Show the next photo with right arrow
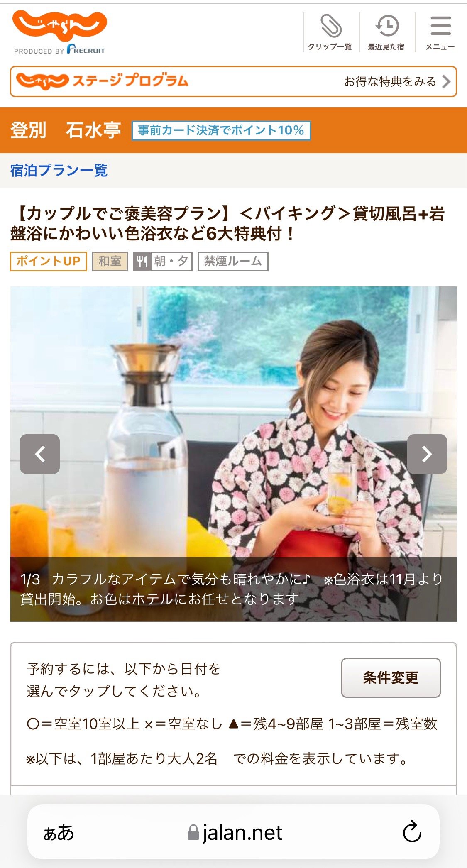Viewport: 467px width, 868px height. [x=427, y=454]
